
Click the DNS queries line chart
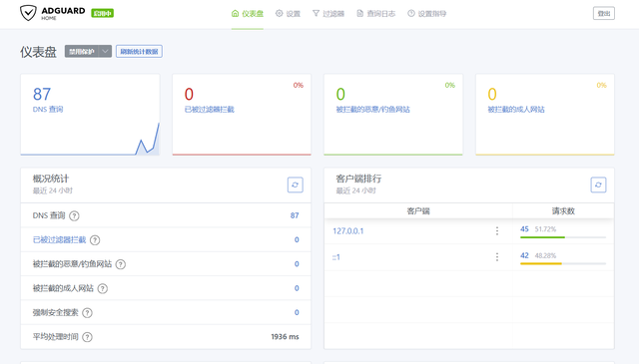click(90, 140)
